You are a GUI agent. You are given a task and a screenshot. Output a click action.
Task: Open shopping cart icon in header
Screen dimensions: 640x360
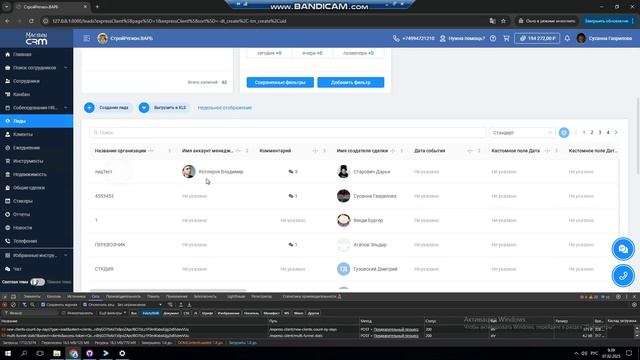pos(507,38)
